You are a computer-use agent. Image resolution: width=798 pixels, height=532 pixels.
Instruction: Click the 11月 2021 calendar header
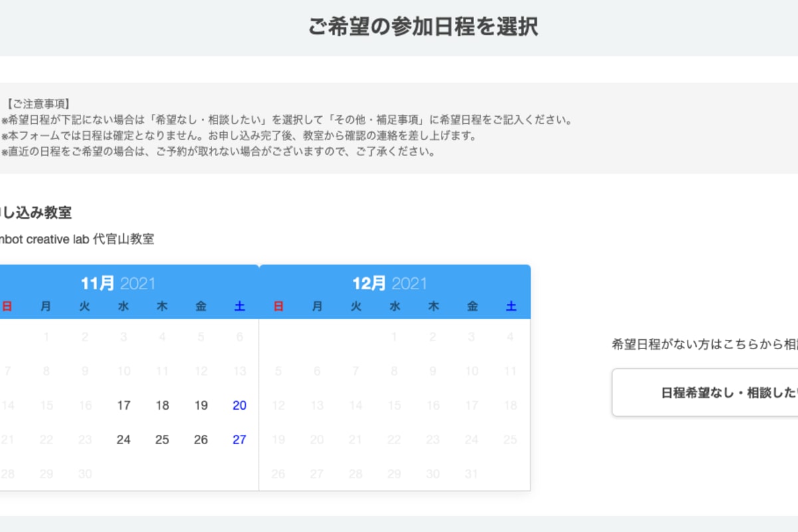click(120, 282)
